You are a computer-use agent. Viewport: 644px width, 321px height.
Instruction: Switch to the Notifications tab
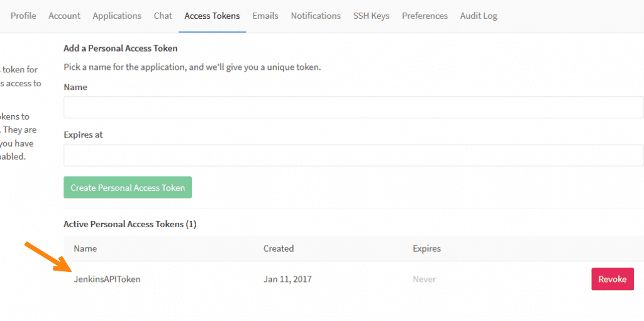[x=316, y=16]
